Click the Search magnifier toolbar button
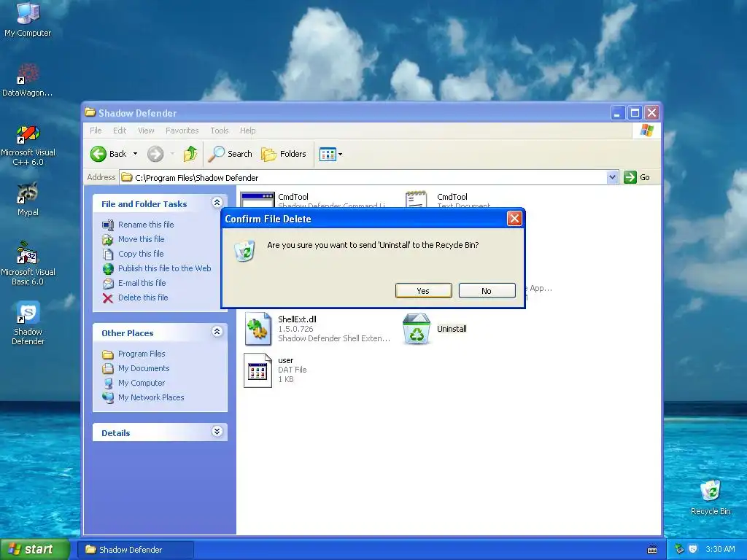Image resolution: width=747 pixels, height=560 pixels. pyautogui.click(x=230, y=154)
